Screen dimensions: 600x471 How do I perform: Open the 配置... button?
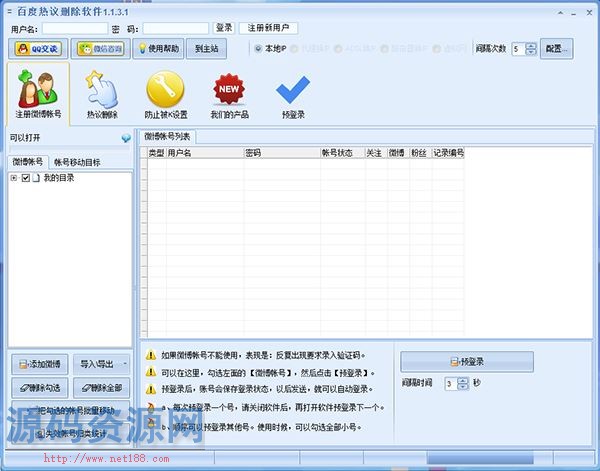556,49
